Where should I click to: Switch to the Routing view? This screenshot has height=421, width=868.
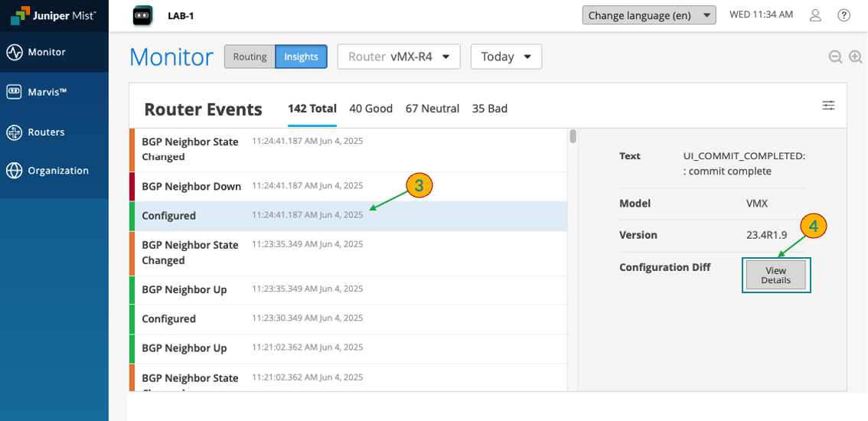click(x=250, y=57)
